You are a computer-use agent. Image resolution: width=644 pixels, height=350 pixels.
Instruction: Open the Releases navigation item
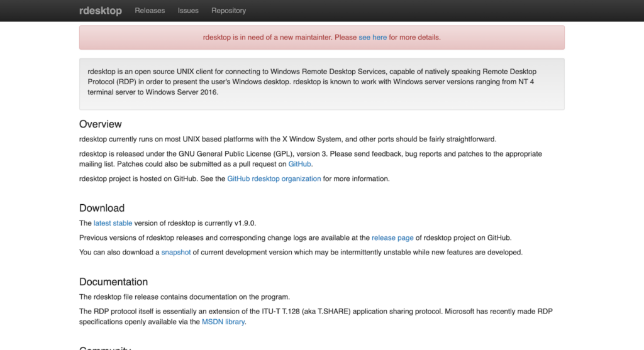(150, 11)
